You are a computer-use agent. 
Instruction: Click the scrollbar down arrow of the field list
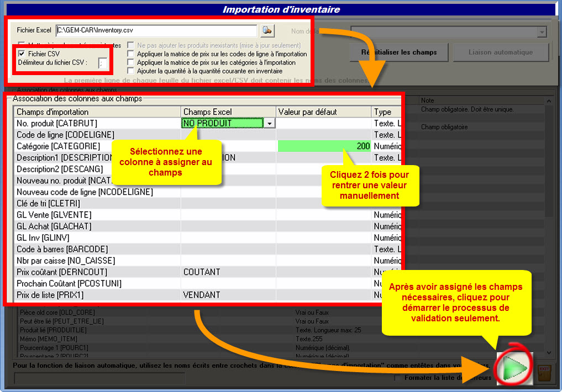[549, 353]
